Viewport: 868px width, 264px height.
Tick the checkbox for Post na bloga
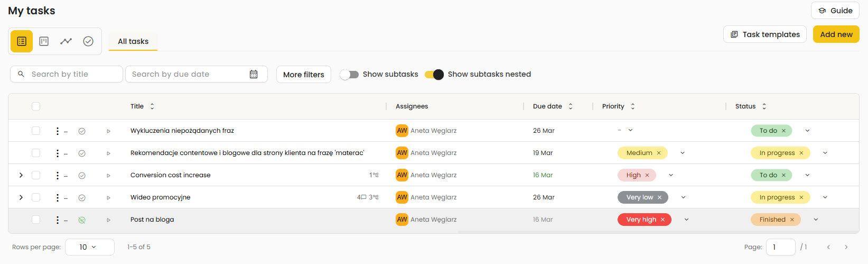coord(36,220)
